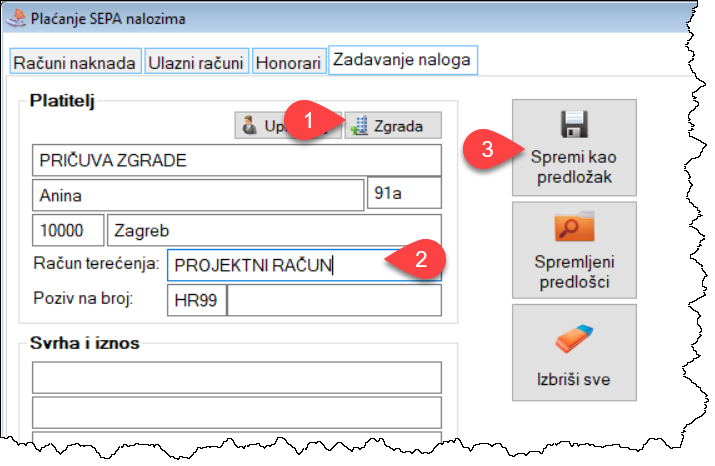This screenshot has width=715, height=466.
Task: Click the Račun terećenja field
Action: [x=304, y=265]
